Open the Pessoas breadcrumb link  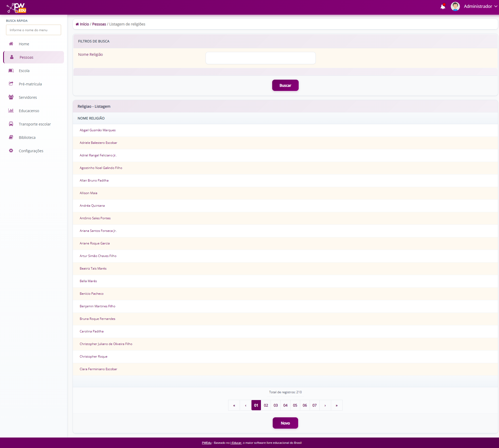[99, 24]
